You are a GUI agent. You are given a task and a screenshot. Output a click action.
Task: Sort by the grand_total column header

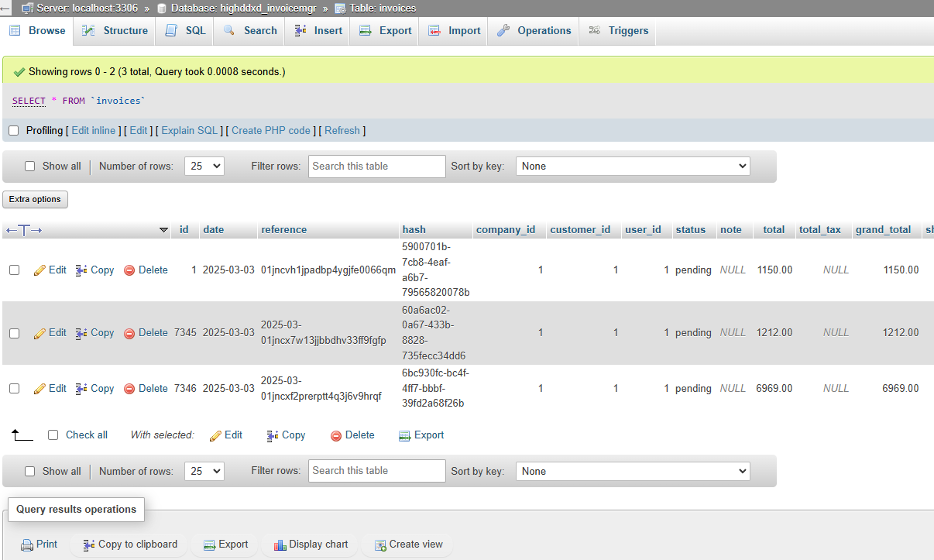coord(883,230)
